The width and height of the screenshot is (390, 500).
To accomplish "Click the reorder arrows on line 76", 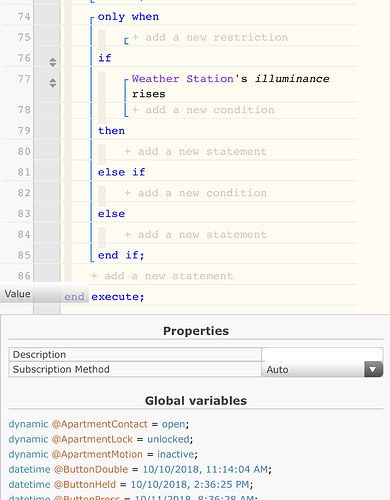I will pos(53,62).
